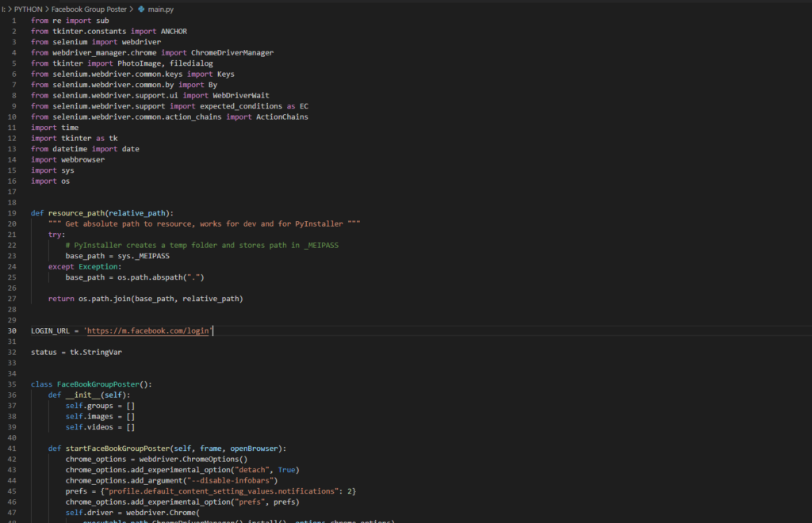Click the sys._MEIPASS assignment line
This screenshot has height=523, width=812.
pyautogui.click(x=117, y=256)
